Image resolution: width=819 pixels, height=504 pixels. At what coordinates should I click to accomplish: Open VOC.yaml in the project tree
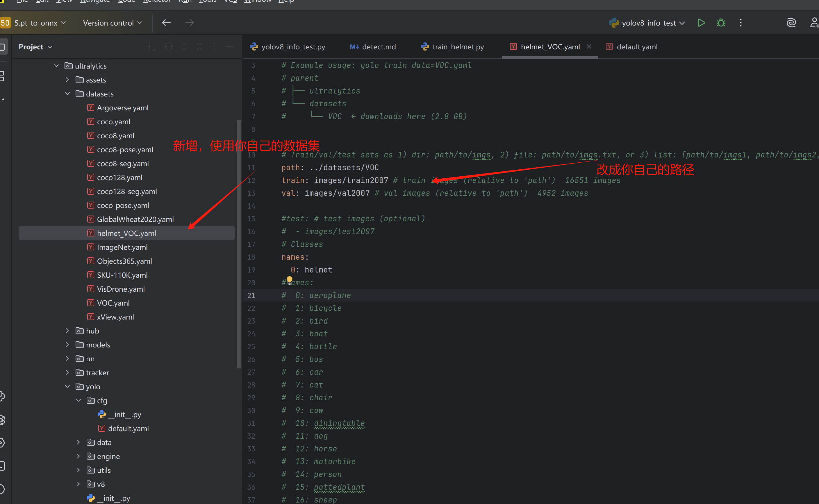pos(113,303)
